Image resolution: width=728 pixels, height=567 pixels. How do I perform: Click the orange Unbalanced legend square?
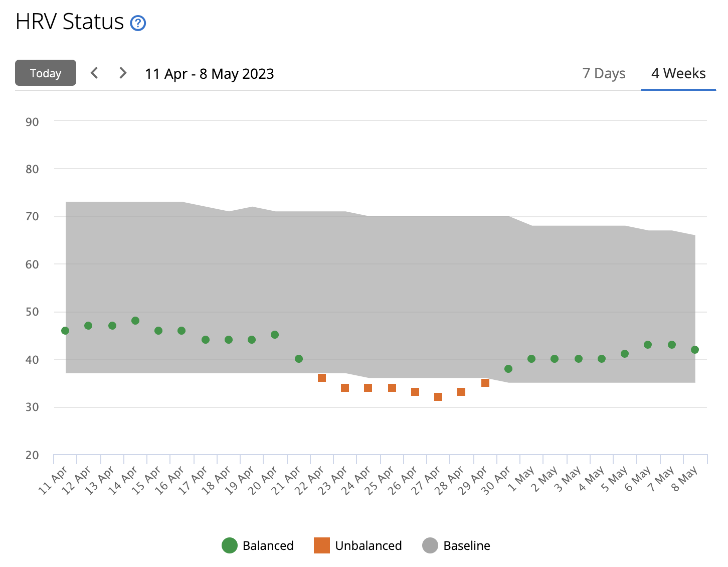322,545
